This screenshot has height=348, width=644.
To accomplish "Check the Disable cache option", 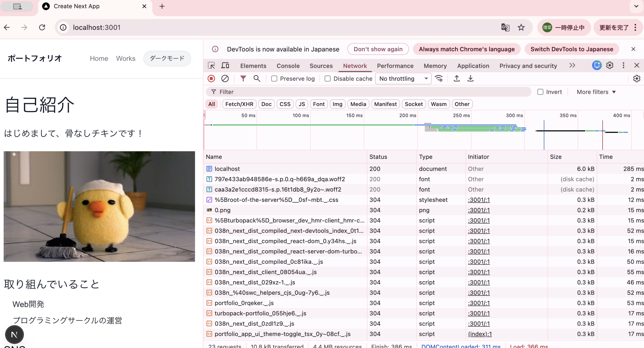I will (x=328, y=79).
